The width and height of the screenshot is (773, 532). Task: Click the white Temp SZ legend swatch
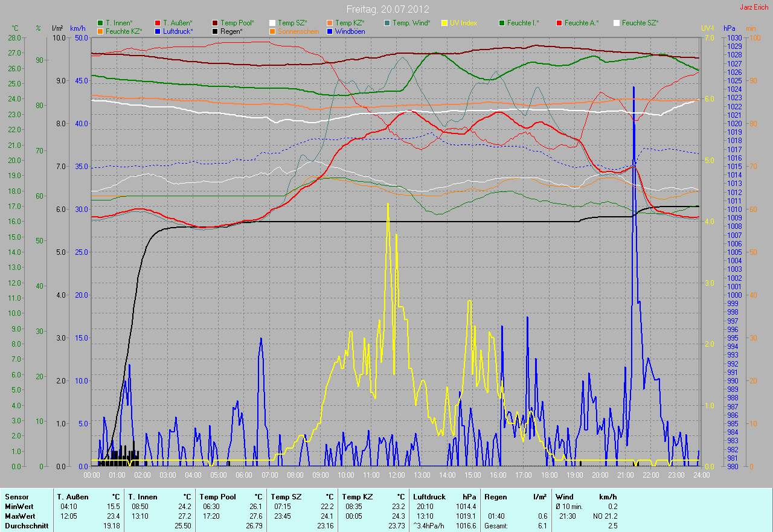coord(272,23)
